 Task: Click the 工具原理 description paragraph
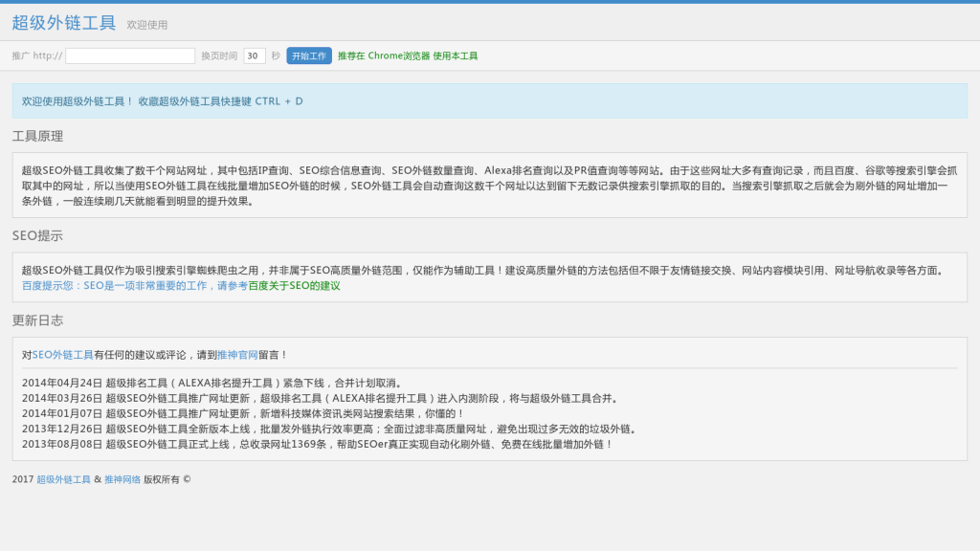[x=489, y=186]
